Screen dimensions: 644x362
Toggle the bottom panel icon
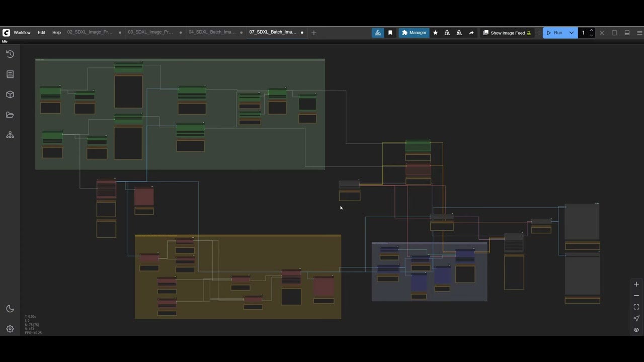pyautogui.click(x=627, y=33)
